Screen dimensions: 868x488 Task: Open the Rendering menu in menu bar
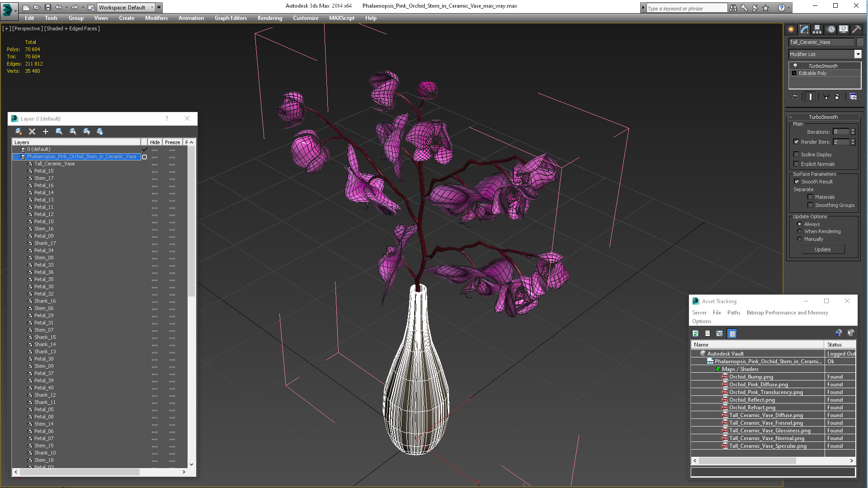[269, 17]
